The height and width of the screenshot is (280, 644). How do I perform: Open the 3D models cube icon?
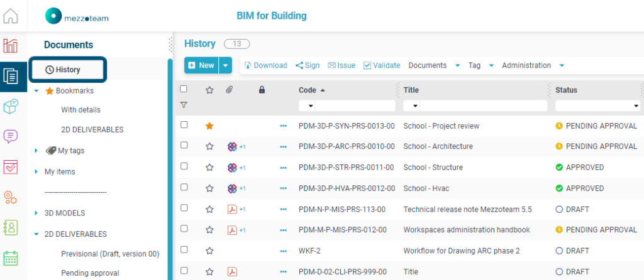pyautogui.click(x=11, y=106)
